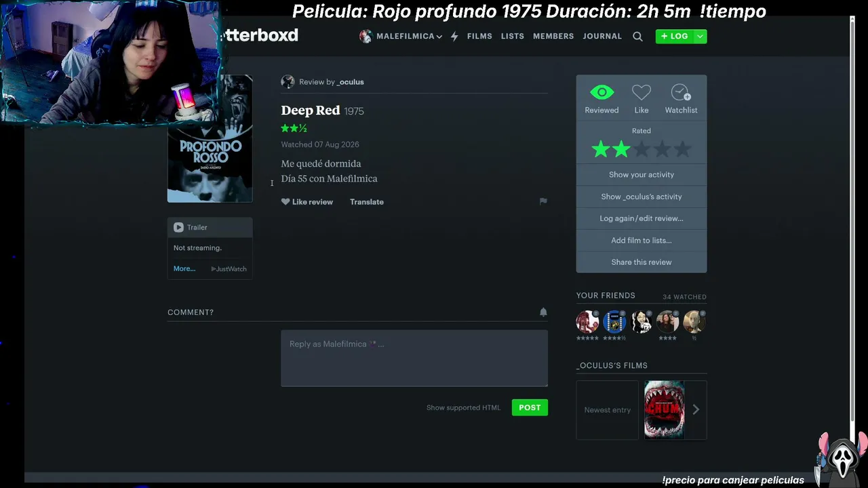Select 'Show _oculus's activity'

[x=642, y=197]
